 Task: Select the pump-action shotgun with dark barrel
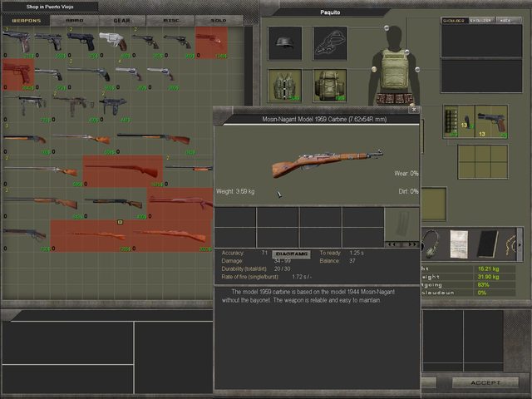pos(113,203)
